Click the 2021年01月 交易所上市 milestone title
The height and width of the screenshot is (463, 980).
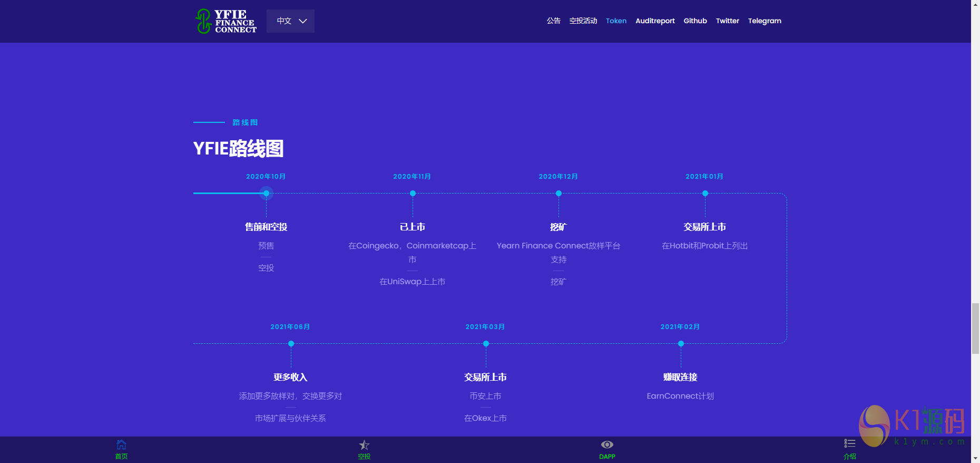[x=705, y=227]
